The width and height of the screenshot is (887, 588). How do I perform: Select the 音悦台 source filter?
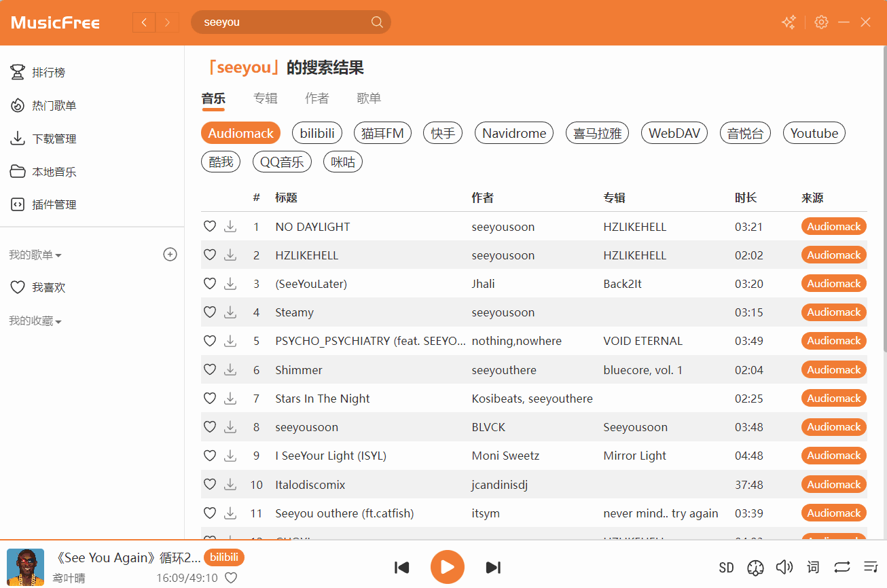745,133
